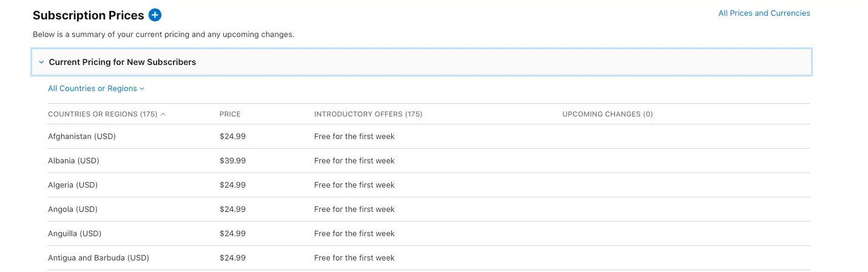Choose the Angola (USD) country entry

(x=73, y=209)
